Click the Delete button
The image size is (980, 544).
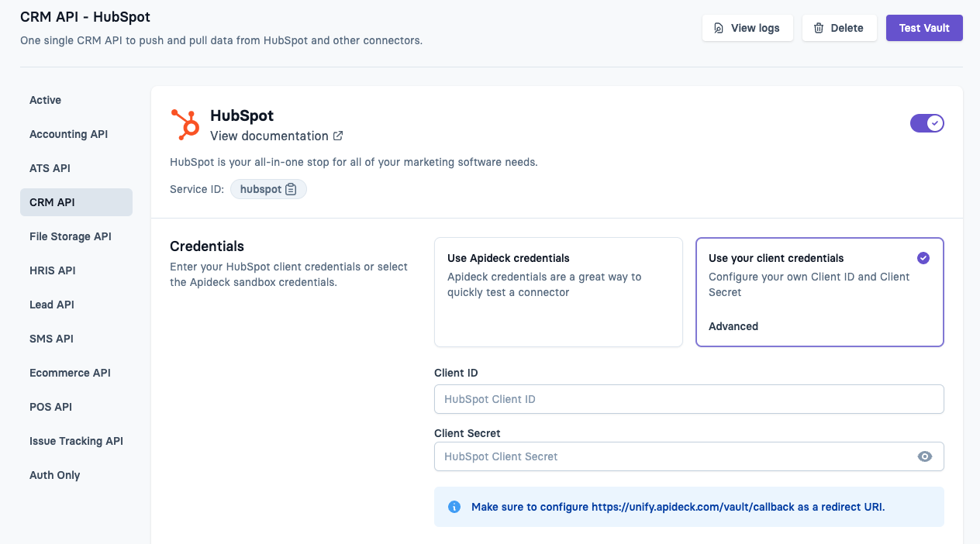(x=839, y=28)
